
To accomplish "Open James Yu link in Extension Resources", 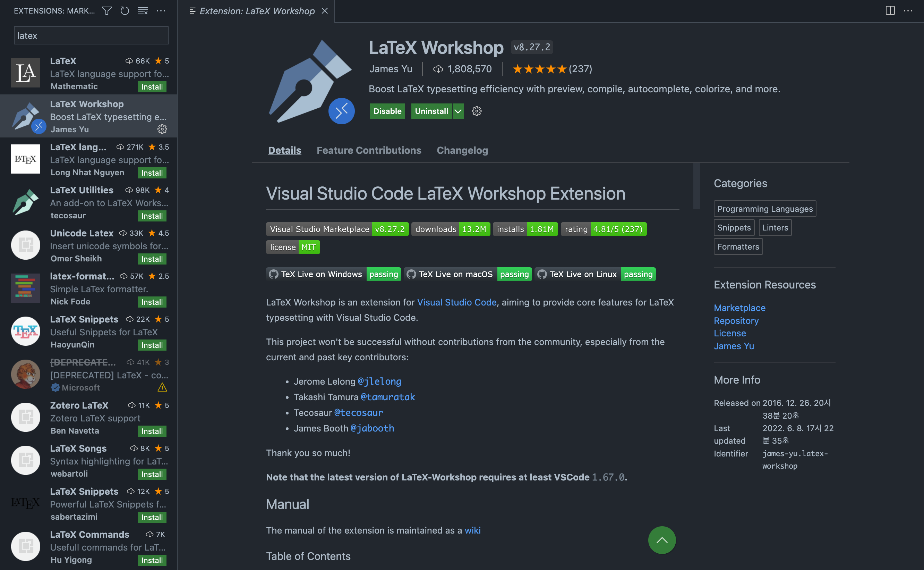I will point(734,346).
